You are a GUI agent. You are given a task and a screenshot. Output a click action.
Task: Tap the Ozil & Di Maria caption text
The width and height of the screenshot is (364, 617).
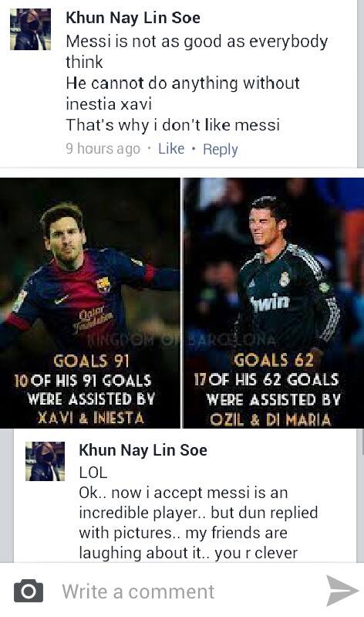tap(271, 420)
